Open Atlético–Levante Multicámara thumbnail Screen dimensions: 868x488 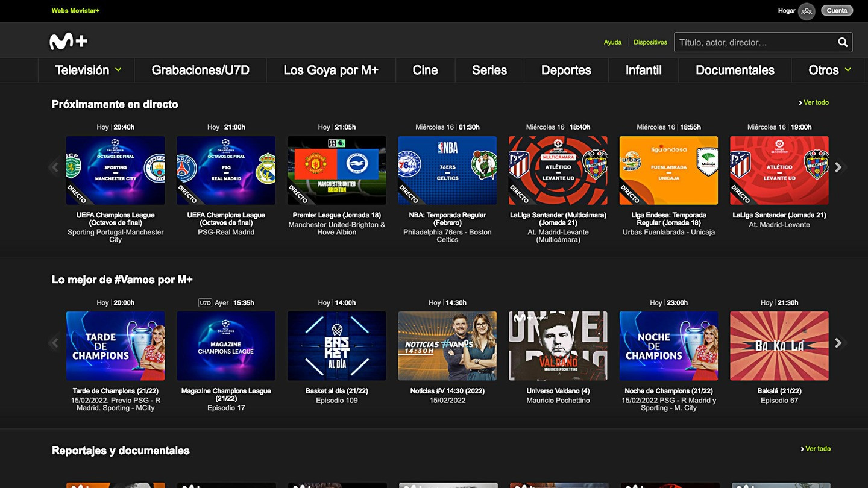tap(558, 170)
